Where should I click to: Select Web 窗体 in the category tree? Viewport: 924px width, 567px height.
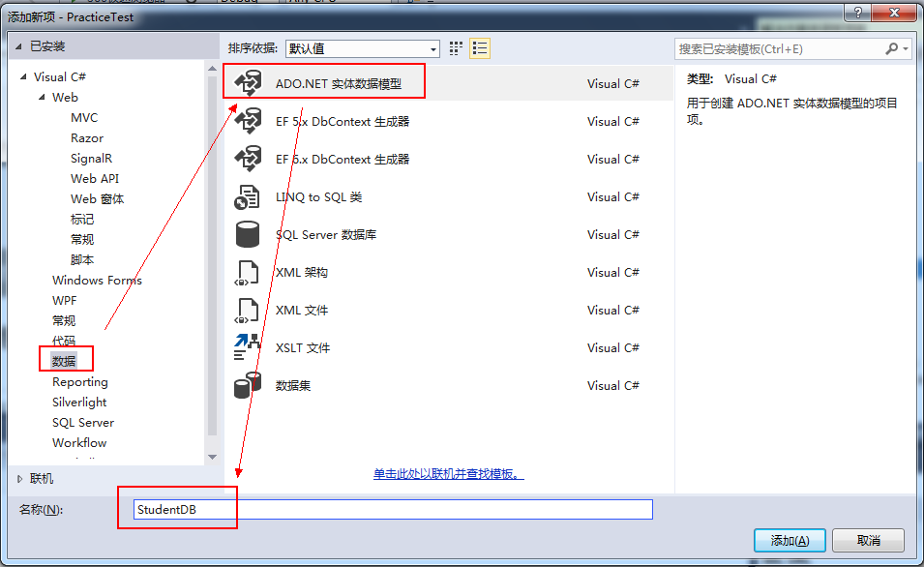click(x=97, y=198)
